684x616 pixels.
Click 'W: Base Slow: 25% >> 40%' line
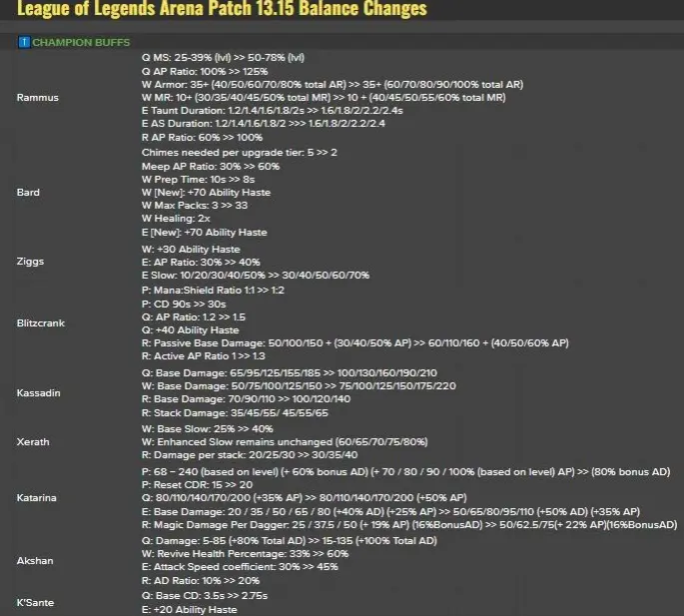pos(208,429)
